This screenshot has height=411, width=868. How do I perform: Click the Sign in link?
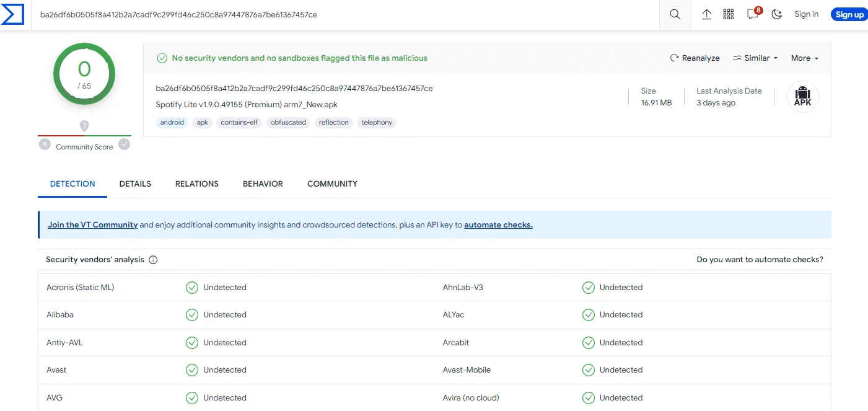coord(806,14)
